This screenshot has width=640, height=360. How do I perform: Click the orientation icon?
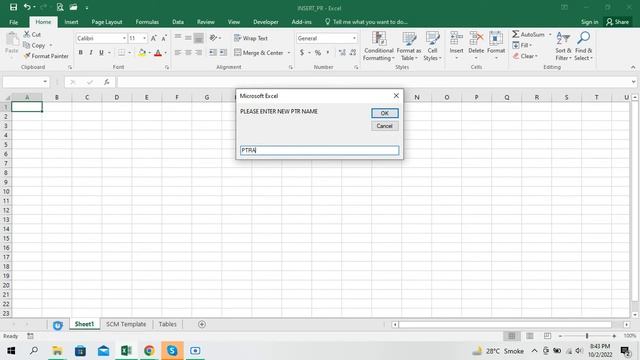pyautogui.click(x=213, y=38)
